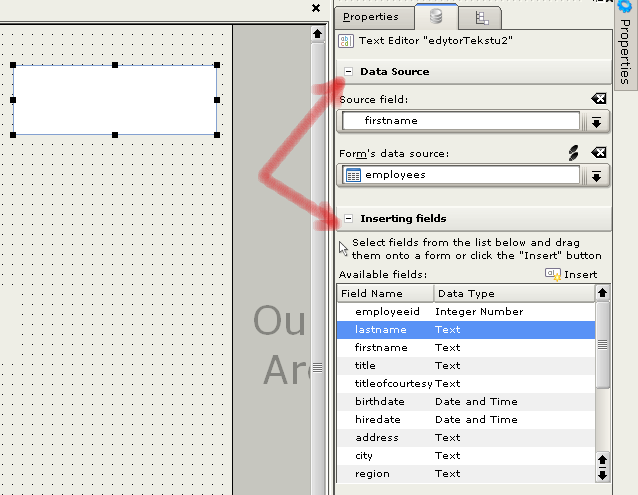Click the gear icon on Properties sidebar
This screenshot has width=638, height=495.
click(x=625, y=7)
